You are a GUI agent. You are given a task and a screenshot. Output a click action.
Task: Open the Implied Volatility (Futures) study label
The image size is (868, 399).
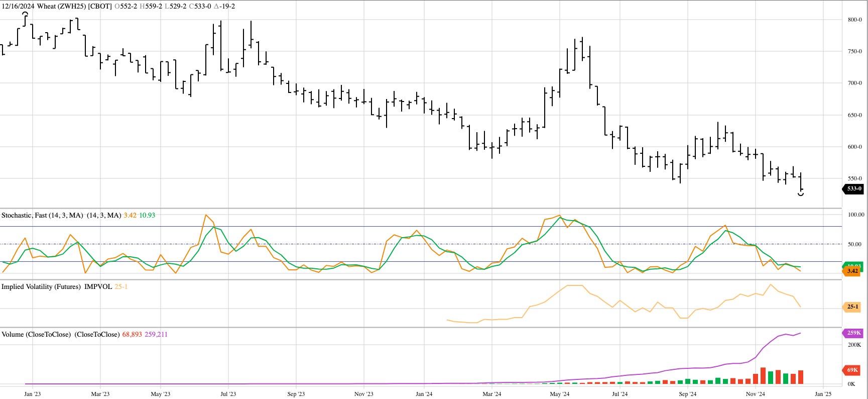point(41,286)
